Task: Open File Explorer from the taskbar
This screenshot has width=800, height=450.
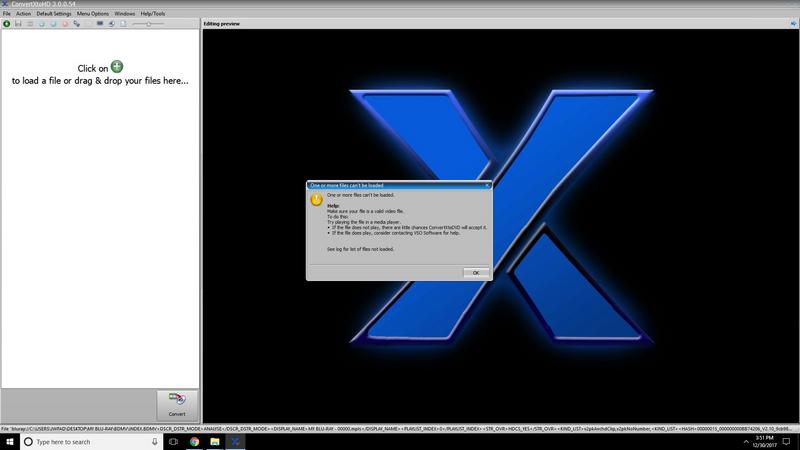Action: pos(215,442)
